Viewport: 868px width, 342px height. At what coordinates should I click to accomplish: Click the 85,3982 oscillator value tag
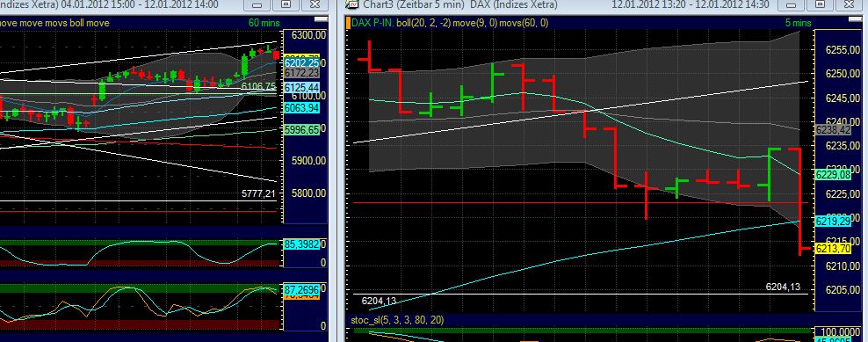pos(300,244)
